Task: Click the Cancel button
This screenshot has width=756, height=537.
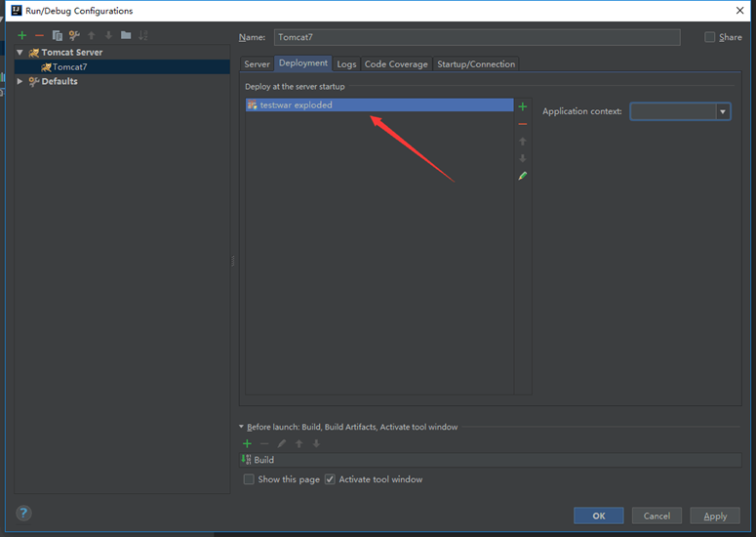Action: (657, 516)
